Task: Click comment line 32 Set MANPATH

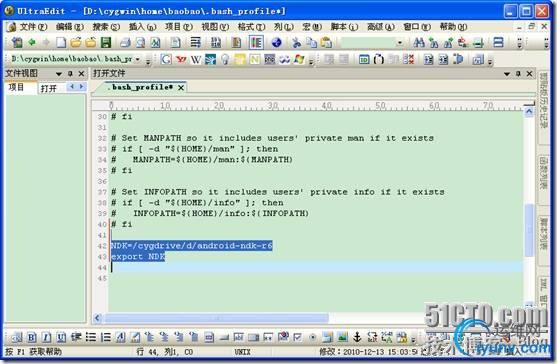Action: [272, 138]
